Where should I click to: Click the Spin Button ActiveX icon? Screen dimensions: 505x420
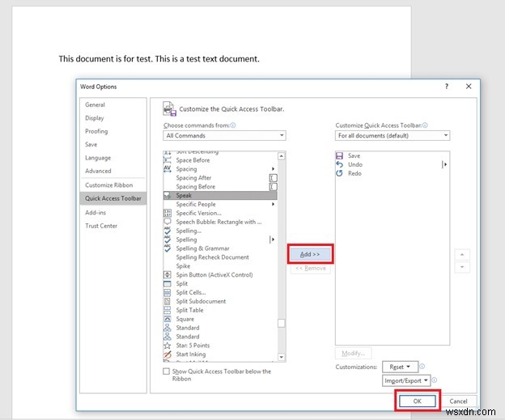click(x=168, y=274)
